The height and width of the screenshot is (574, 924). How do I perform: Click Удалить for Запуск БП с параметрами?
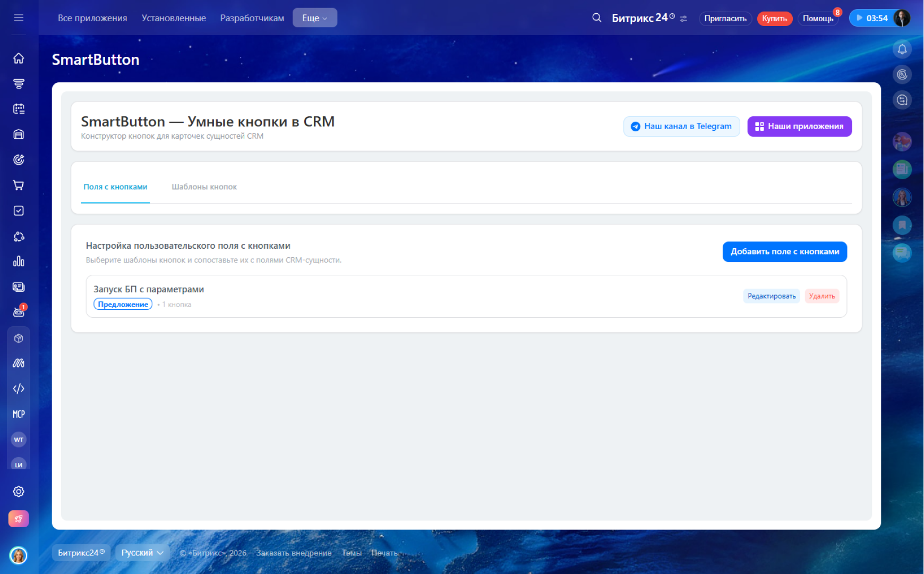[x=822, y=296]
